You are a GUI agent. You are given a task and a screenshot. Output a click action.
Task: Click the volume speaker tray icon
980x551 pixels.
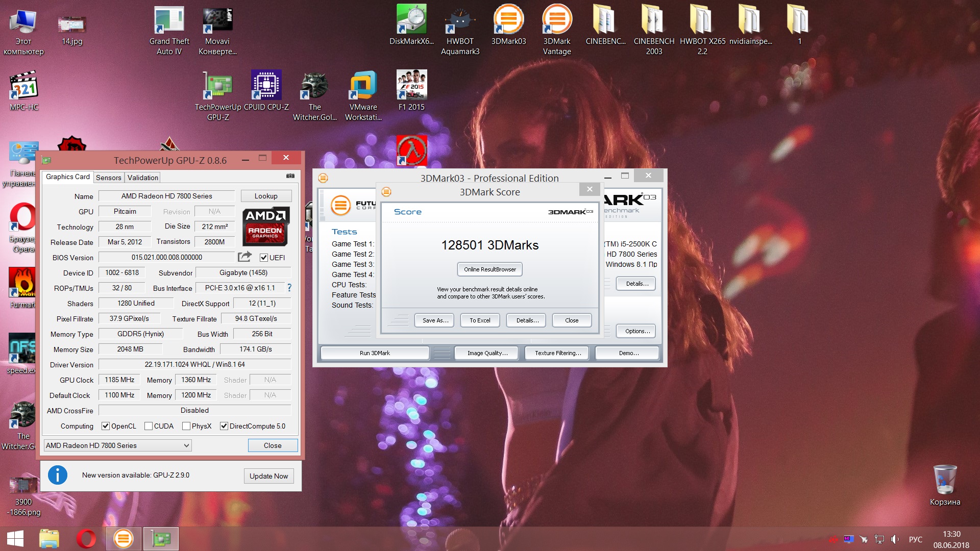[895, 539]
